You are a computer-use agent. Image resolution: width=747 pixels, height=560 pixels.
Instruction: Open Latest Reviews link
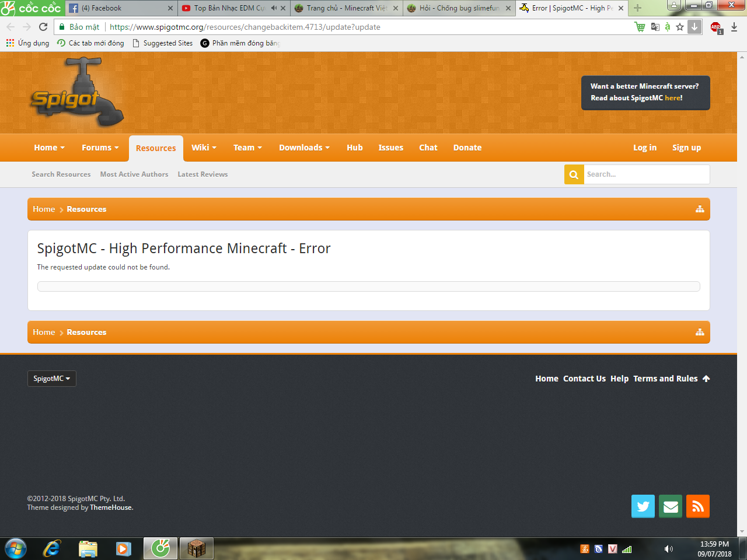pyautogui.click(x=203, y=174)
